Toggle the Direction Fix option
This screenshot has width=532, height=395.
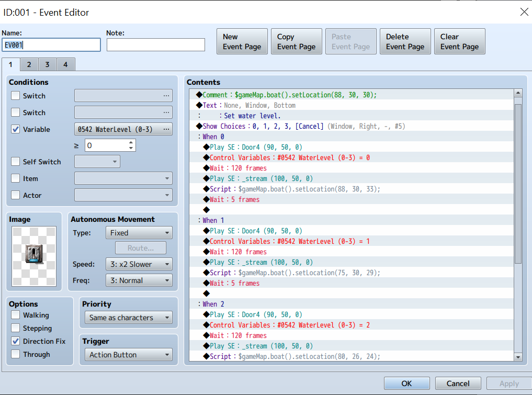tap(16, 341)
